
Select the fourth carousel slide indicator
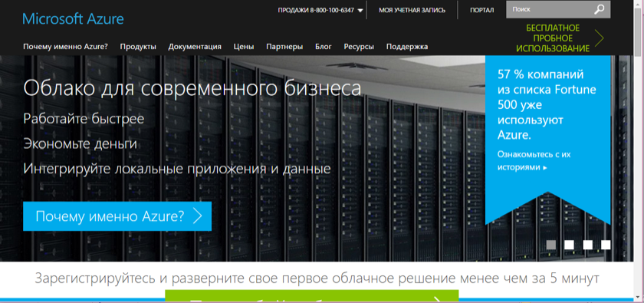coord(606,245)
